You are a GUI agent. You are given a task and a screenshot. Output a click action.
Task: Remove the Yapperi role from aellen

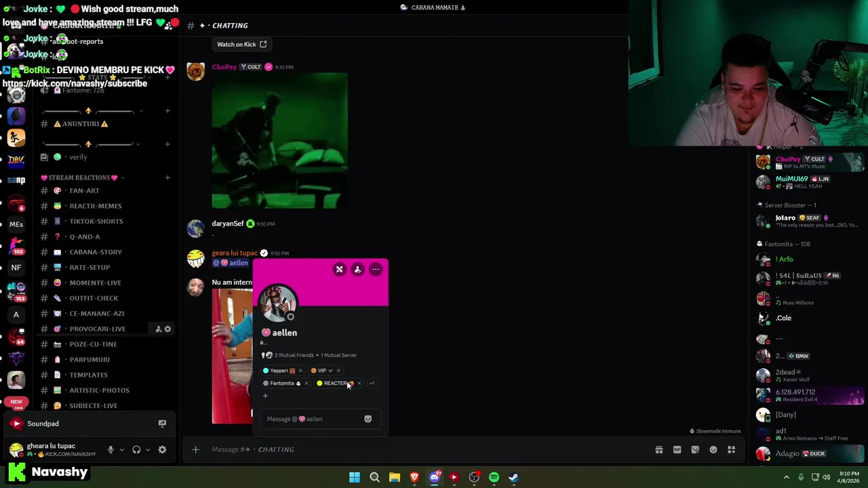click(300, 371)
